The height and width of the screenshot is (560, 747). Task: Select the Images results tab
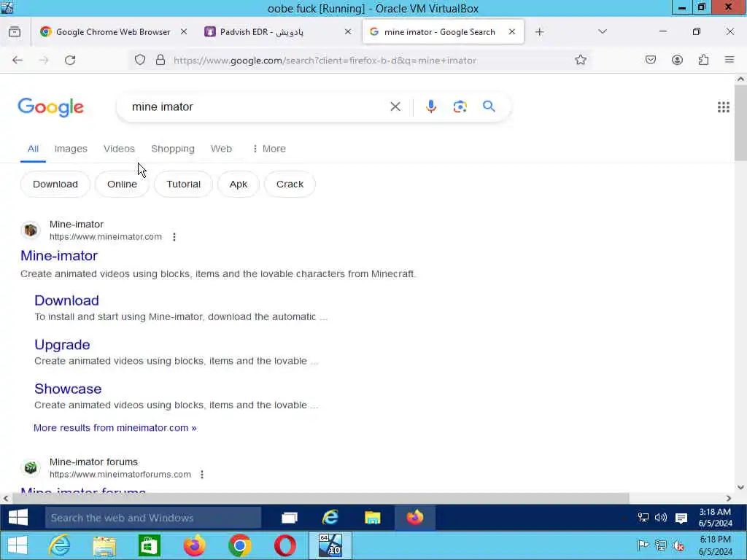pos(71,149)
